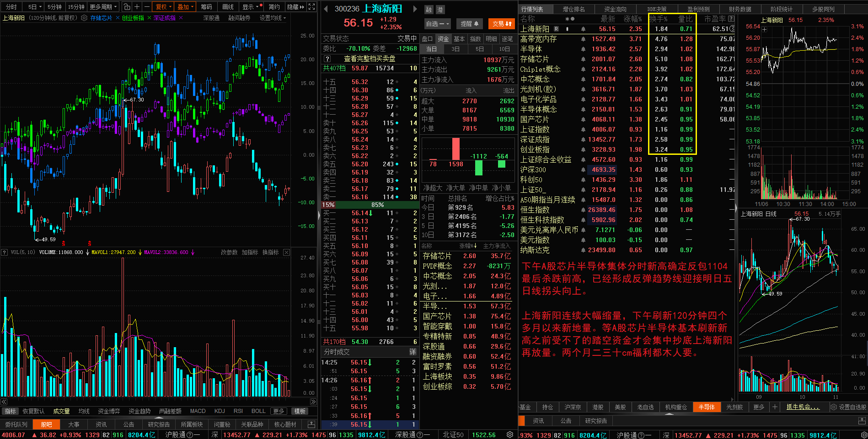Click the 存储芯片 row in the quote list
Screen dimensions: 868x439
coord(627,59)
